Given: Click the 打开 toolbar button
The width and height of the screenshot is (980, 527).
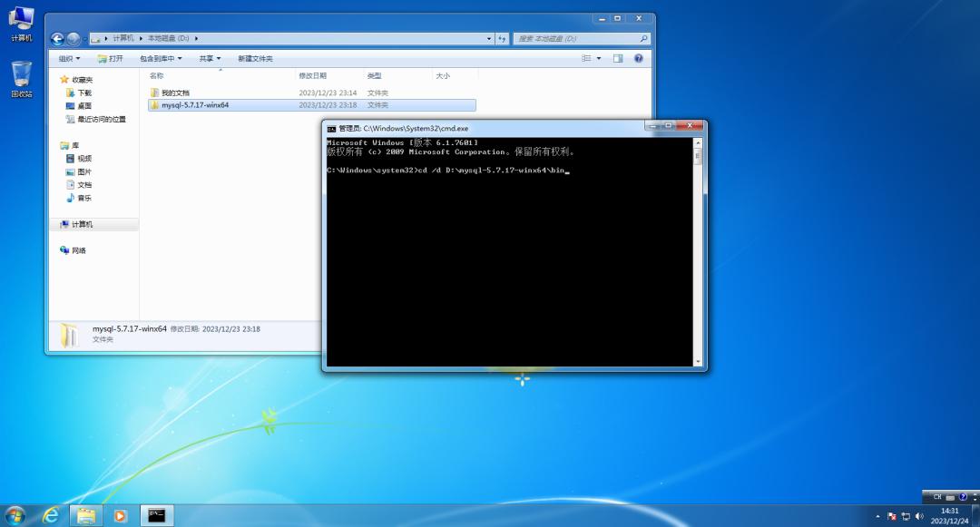Looking at the screenshot, I should [110, 59].
